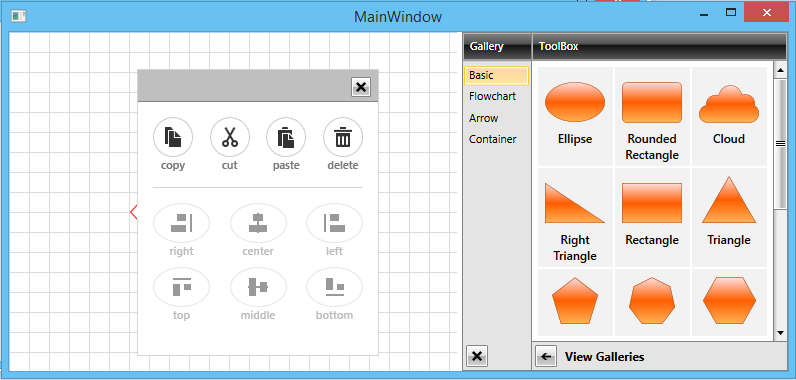796x380 pixels.
Task: Click the align right icon
Action: coord(181,223)
